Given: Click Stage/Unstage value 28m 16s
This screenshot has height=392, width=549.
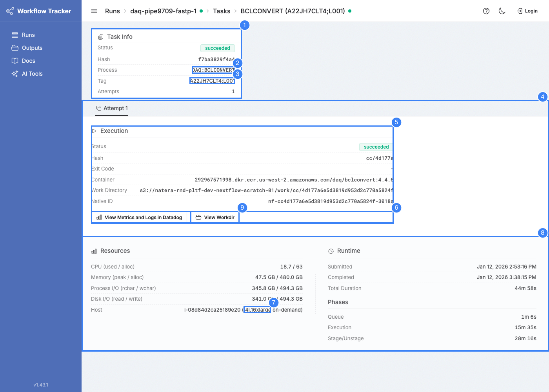Looking at the screenshot, I should pyautogui.click(x=525, y=338).
